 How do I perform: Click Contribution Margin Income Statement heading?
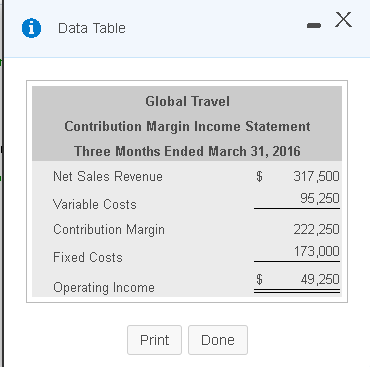(187, 127)
